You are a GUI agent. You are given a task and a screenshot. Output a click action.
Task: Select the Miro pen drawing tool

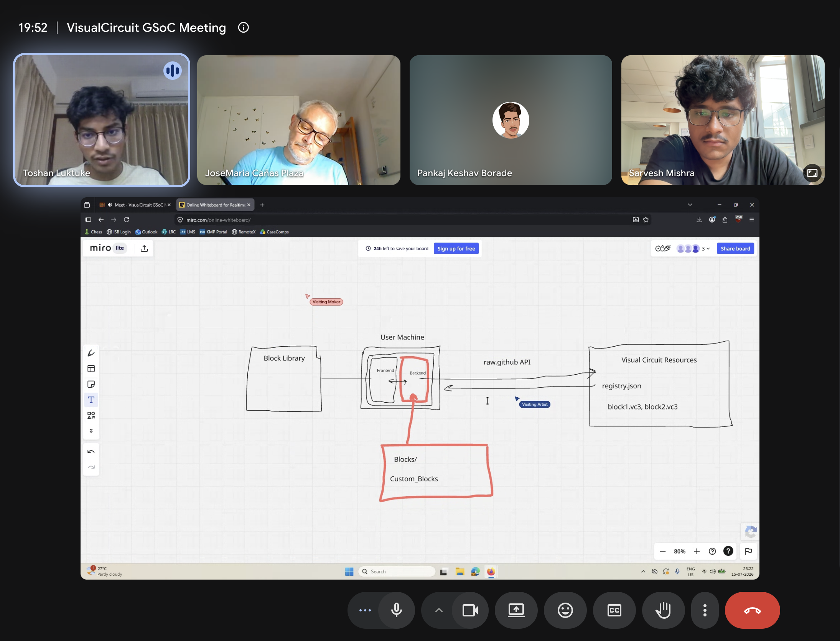[91, 353]
